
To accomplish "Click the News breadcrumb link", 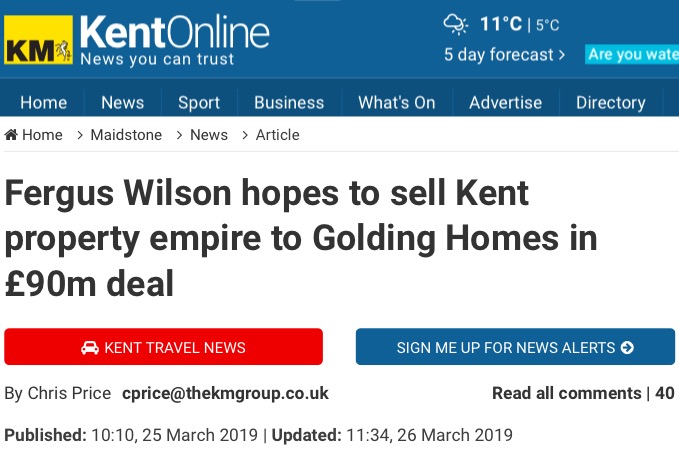I will (209, 135).
